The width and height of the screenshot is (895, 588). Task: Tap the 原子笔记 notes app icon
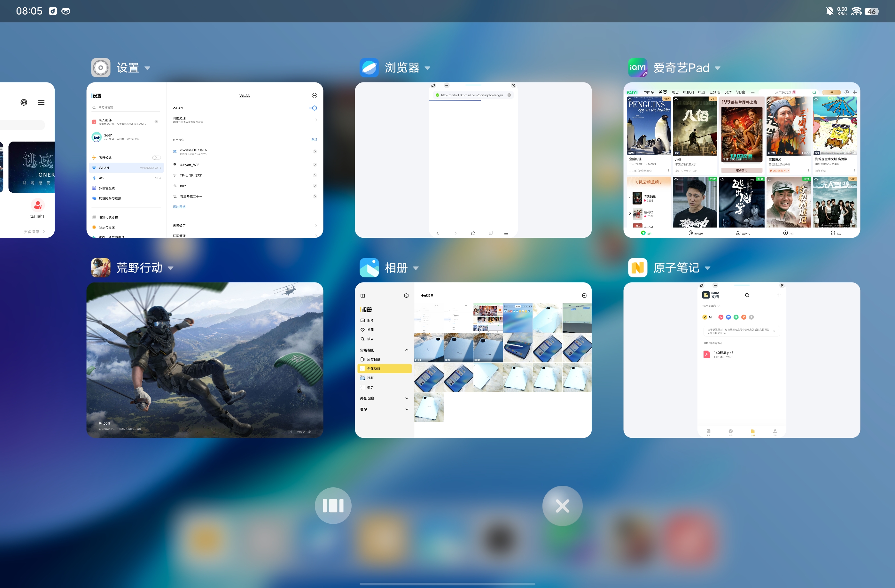click(x=637, y=268)
